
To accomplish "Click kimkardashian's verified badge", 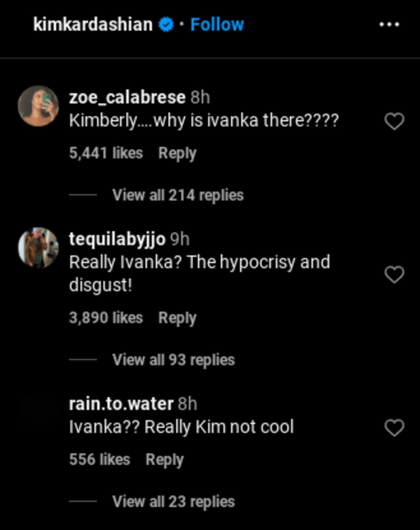I will (166, 24).
